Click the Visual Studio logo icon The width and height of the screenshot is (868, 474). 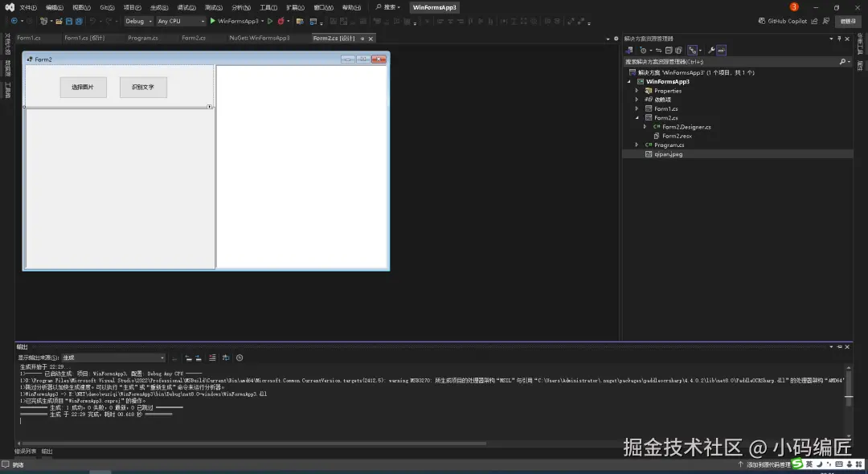click(x=10, y=7)
